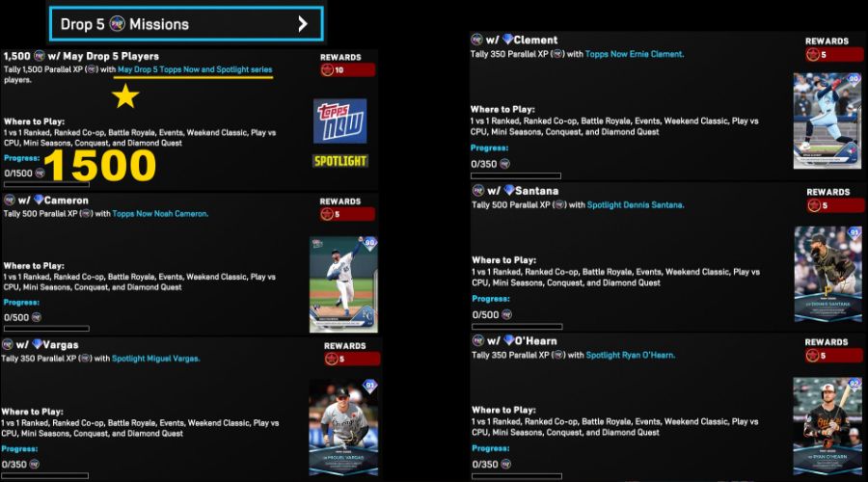Open Topps Now Noah Cameron link
The height and width of the screenshot is (482, 868).
click(160, 214)
